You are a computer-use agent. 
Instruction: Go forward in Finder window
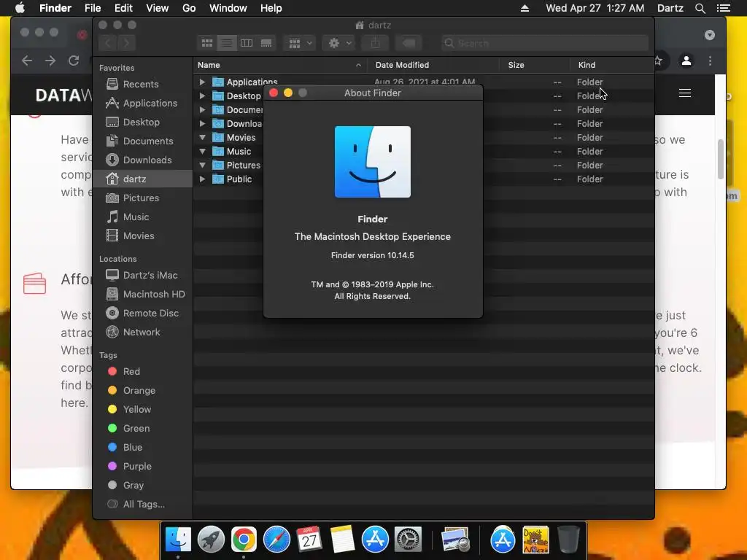[x=126, y=43]
